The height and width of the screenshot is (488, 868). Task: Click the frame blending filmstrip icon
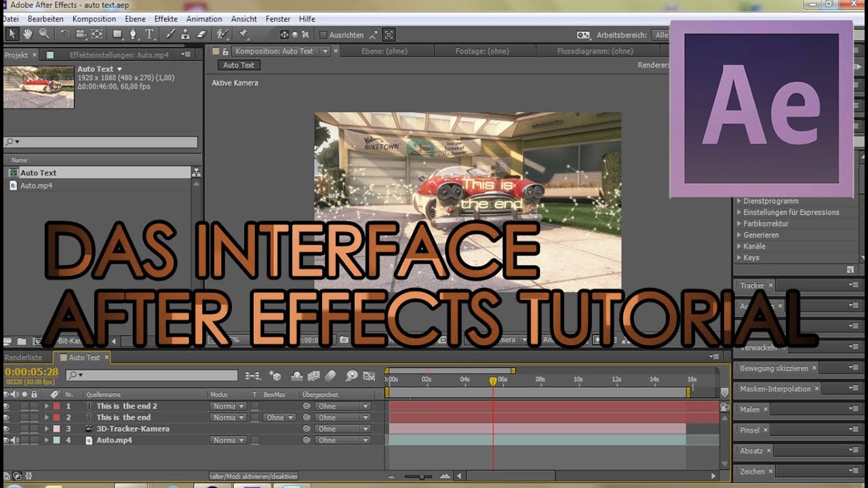point(314,375)
